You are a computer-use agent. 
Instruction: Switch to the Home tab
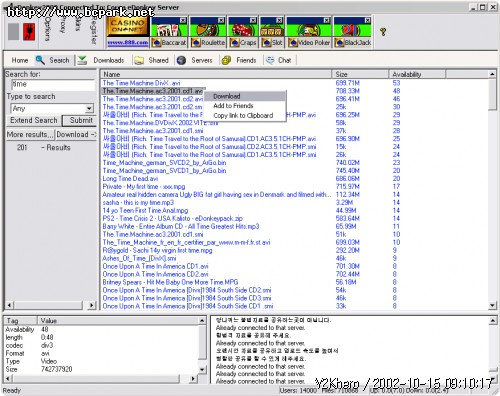click(x=20, y=60)
